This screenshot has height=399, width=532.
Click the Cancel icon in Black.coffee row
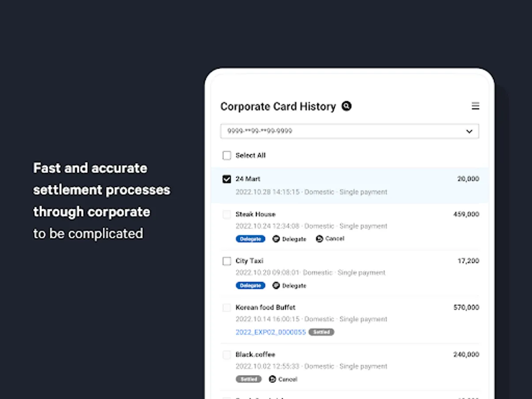(x=273, y=379)
